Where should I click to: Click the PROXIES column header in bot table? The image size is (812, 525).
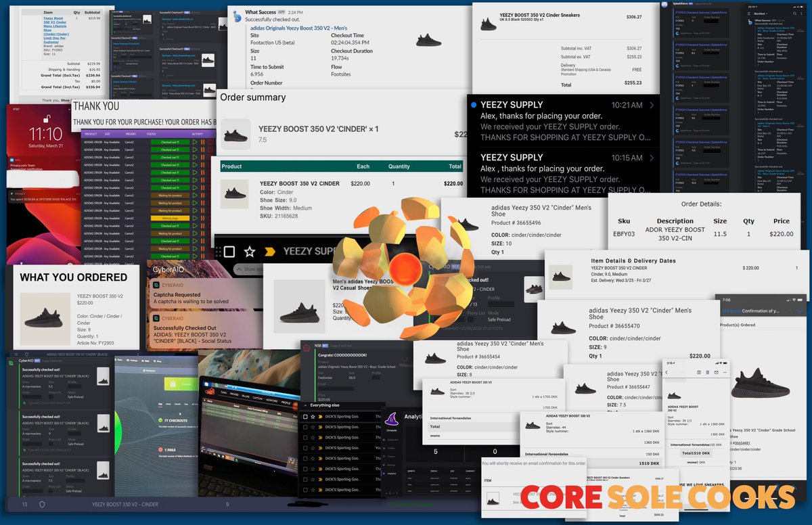(130, 133)
